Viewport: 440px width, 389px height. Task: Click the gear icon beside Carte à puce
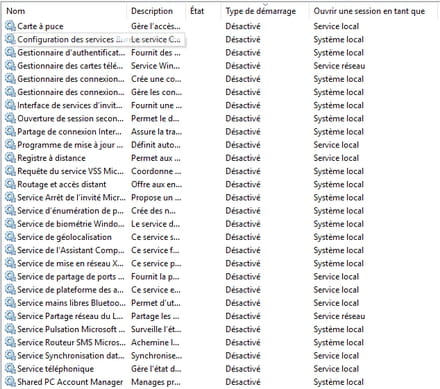pos(10,26)
